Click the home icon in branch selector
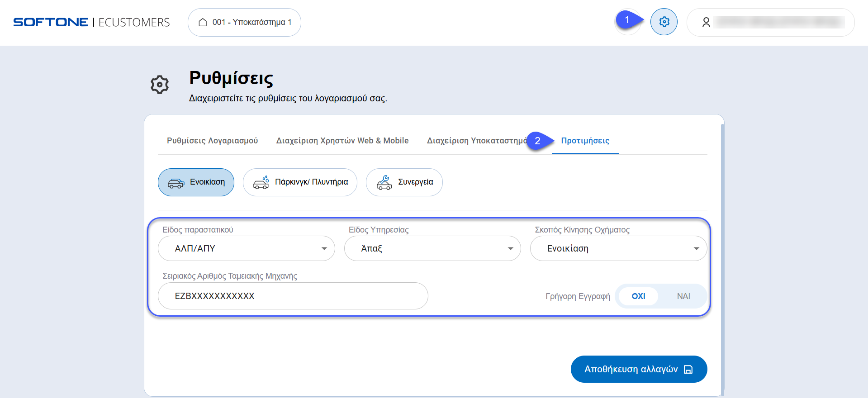 pyautogui.click(x=203, y=22)
